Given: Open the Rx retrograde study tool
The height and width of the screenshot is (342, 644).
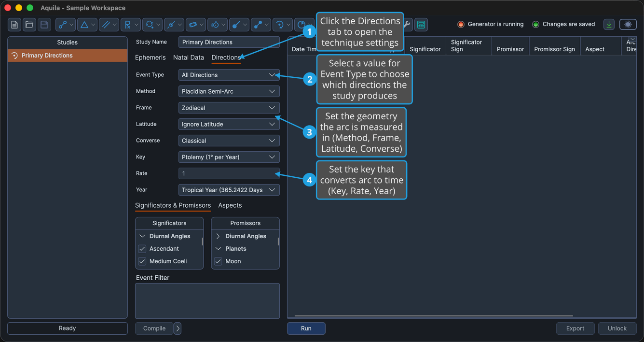Looking at the screenshot, I should 130,25.
